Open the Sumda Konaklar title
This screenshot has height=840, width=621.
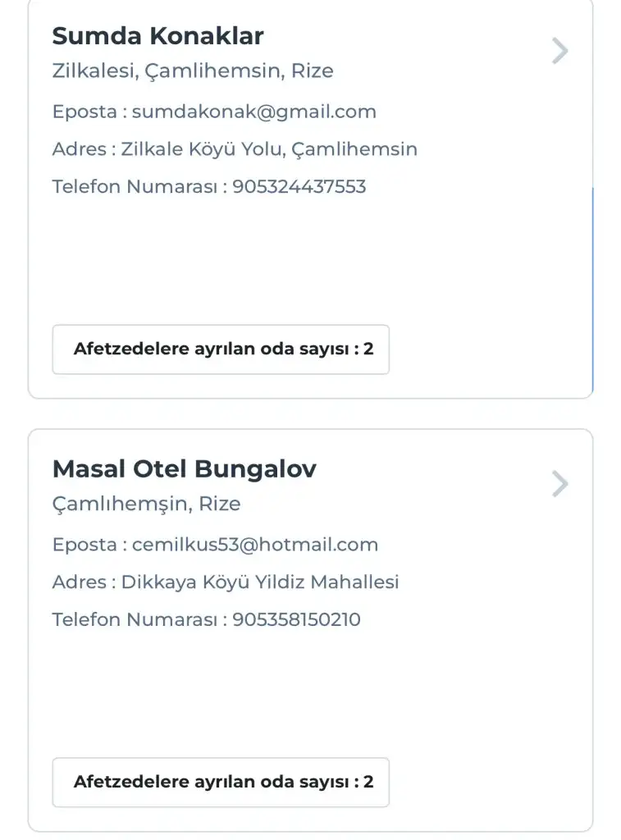pyautogui.click(x=158, y=36)
